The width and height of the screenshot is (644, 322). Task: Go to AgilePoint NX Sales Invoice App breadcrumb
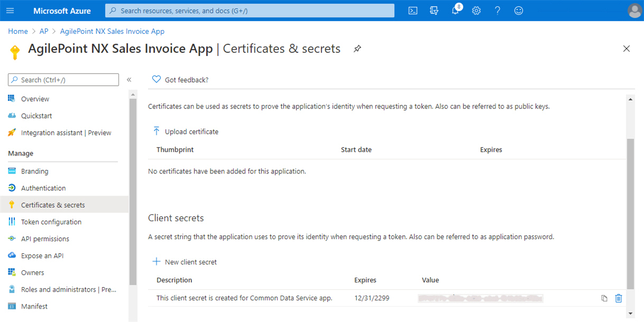point(112,31)
